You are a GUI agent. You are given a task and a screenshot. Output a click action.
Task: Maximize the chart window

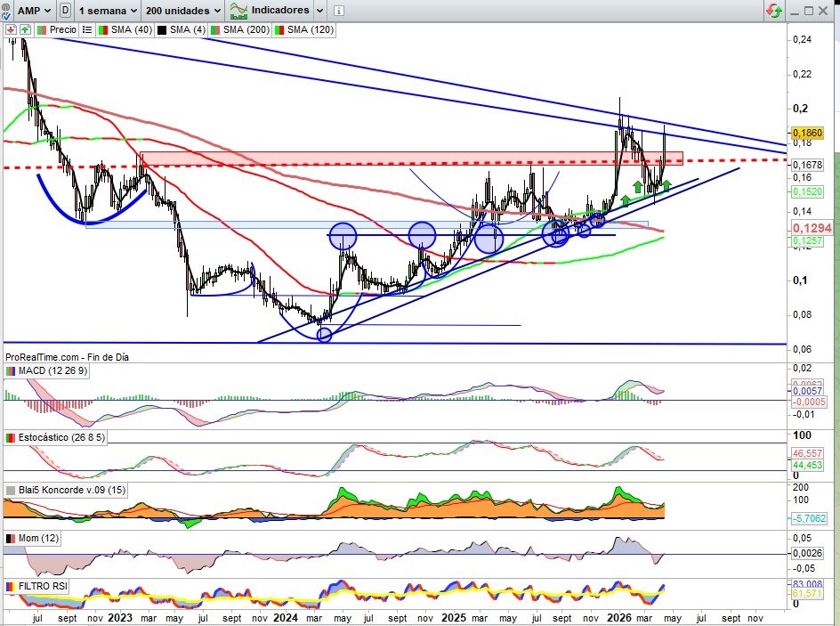[808, 10]
